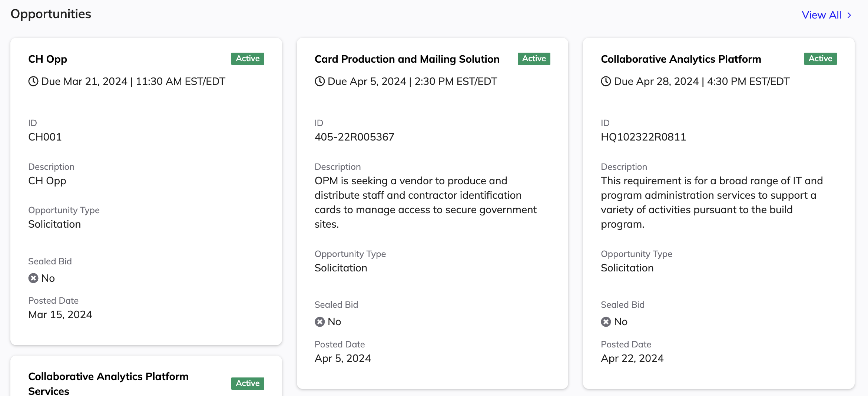Click the clock icon on the CH Opp card
The width and height of the screenshot is (868, 396).
(x=33, y=81)
